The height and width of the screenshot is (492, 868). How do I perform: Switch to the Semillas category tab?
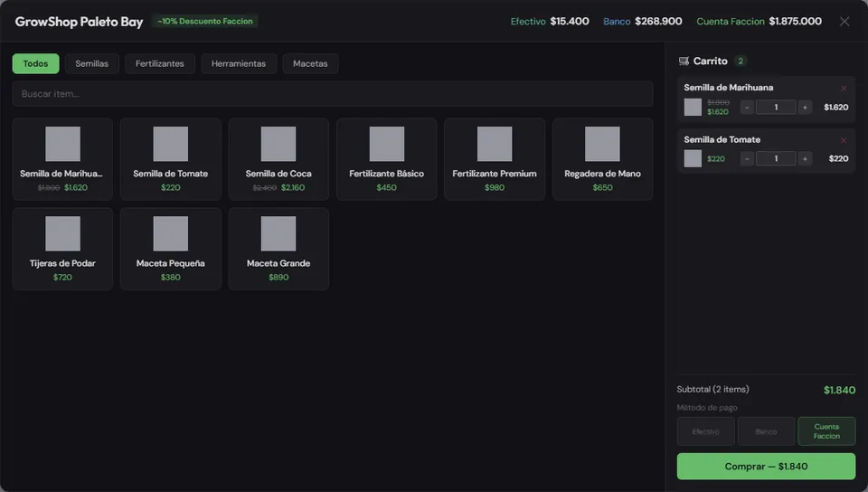(x=92, y=63)
